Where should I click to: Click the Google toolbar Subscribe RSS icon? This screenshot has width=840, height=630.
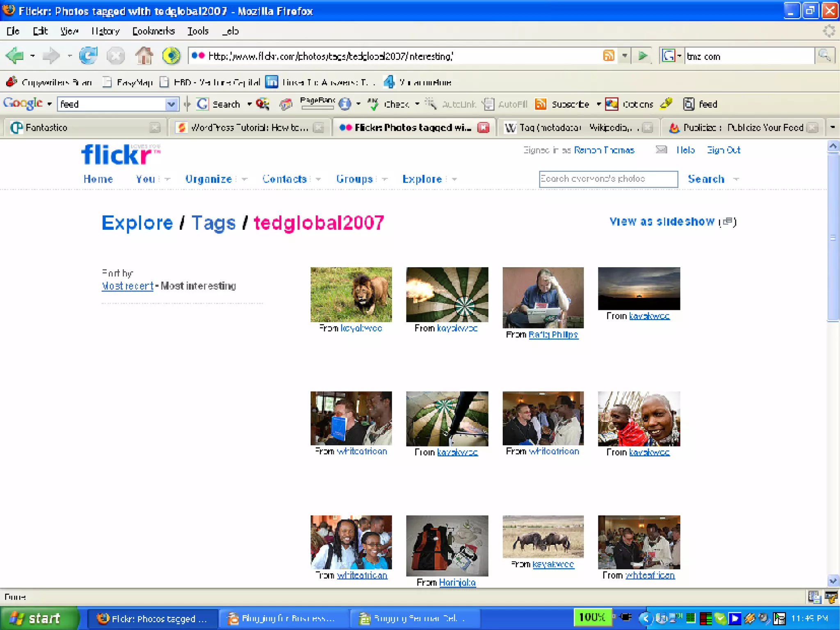pos(541,104)
